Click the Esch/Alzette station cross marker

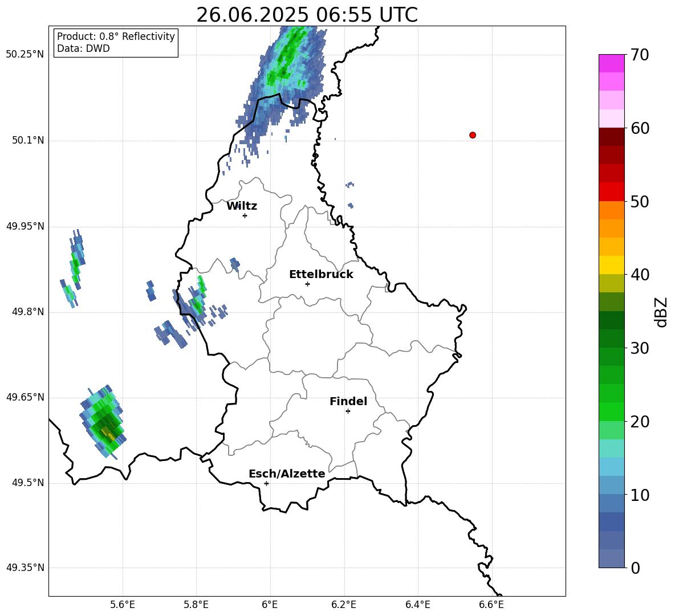(x=266, y=483)
